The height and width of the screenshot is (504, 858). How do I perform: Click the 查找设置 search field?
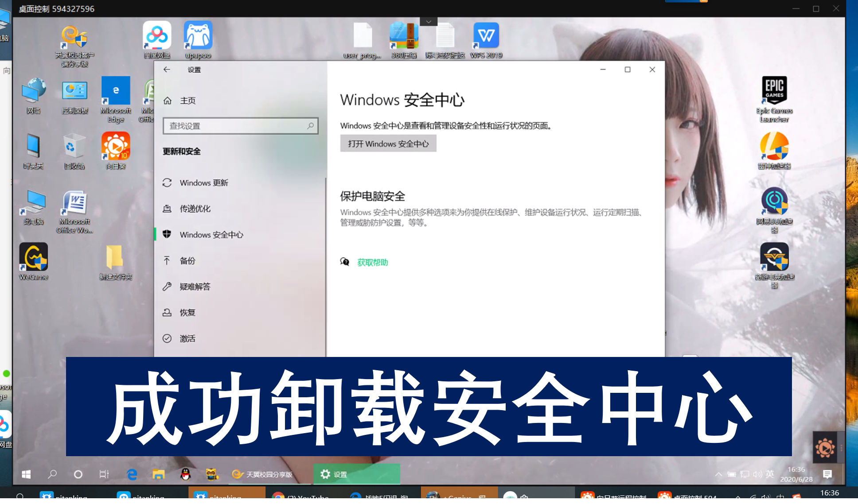241,126
